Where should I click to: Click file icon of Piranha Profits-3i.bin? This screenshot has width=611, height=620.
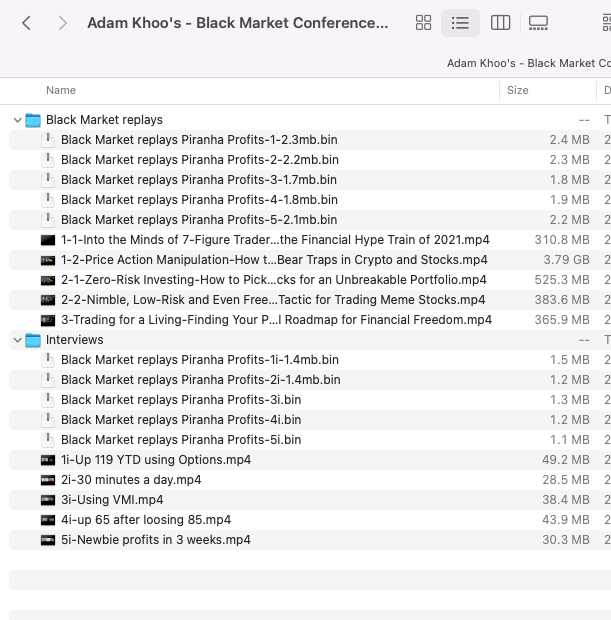48,400
